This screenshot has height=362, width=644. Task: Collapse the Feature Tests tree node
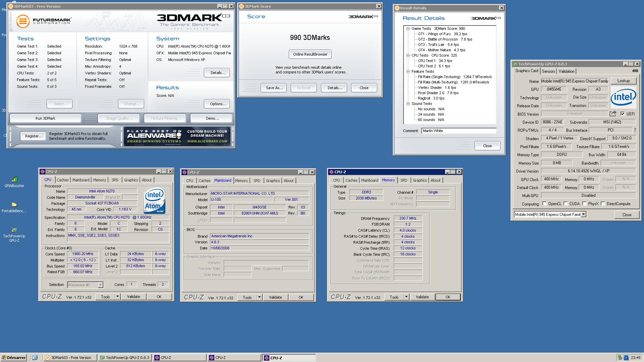[x=408, y=72]
